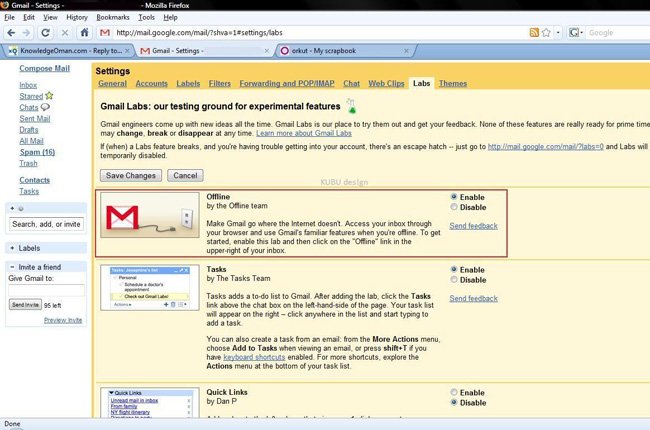Switch to the orkut My scrapbook tab

point(344,51)
